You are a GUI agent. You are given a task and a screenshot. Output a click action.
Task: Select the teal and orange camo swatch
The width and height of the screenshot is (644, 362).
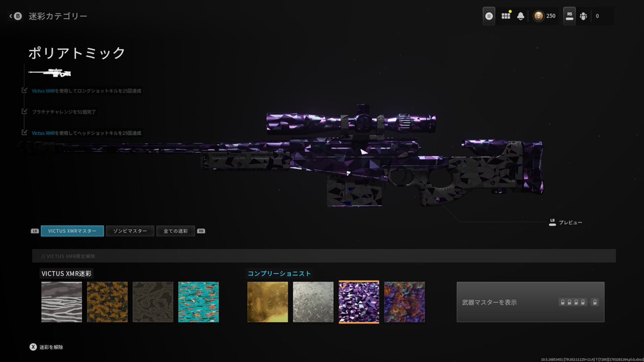(x=199, y=302)
